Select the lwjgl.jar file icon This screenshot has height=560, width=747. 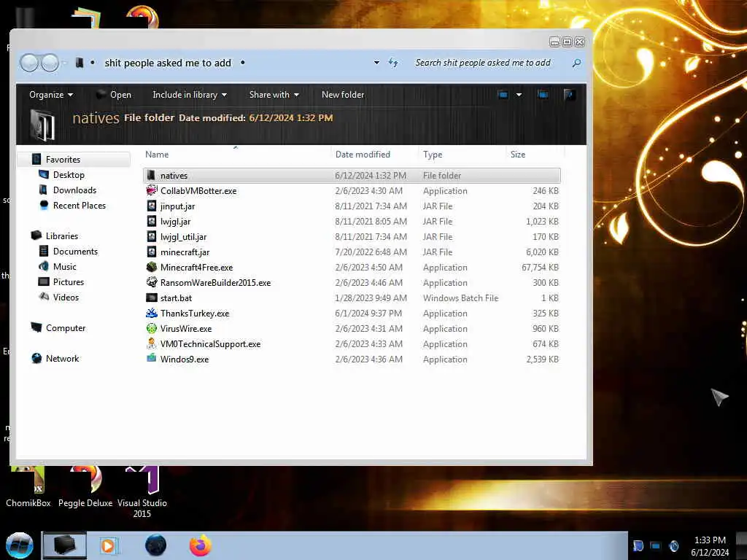(x=151, y=221)
